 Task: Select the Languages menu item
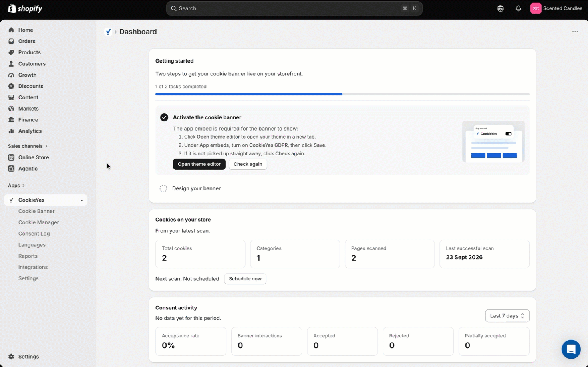click(32, 245)
